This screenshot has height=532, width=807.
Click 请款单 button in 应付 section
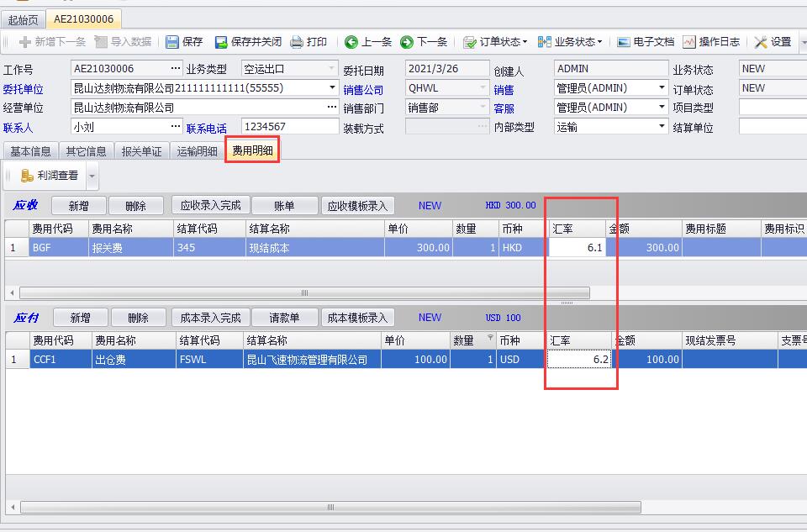pyautogui.click(x=284, y=318)
